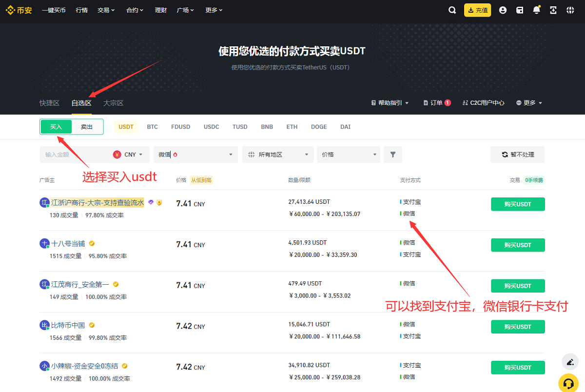585x392 pixels.
Task: Click 购买USDT for 江浙沪商行 row
Action: coord(518,204)
